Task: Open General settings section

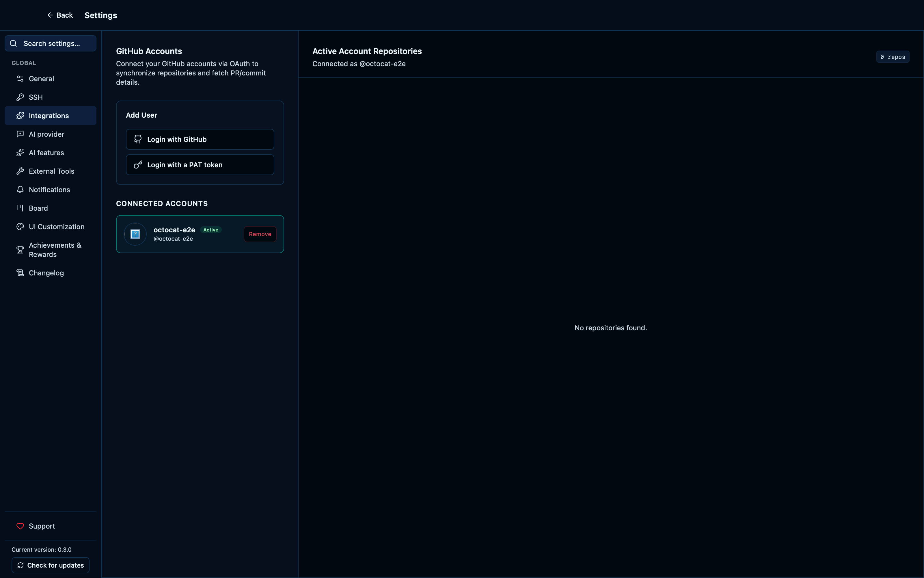Action: coord(51,79)
